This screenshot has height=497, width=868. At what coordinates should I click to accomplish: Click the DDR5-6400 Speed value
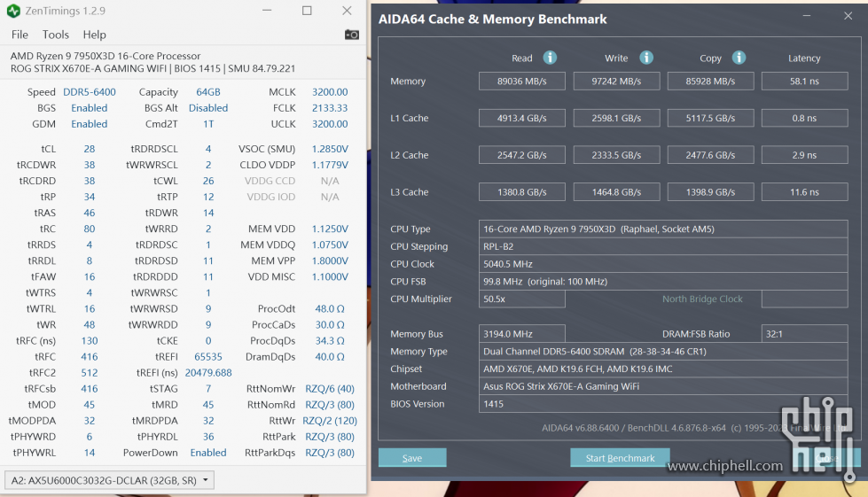(90, 92)
